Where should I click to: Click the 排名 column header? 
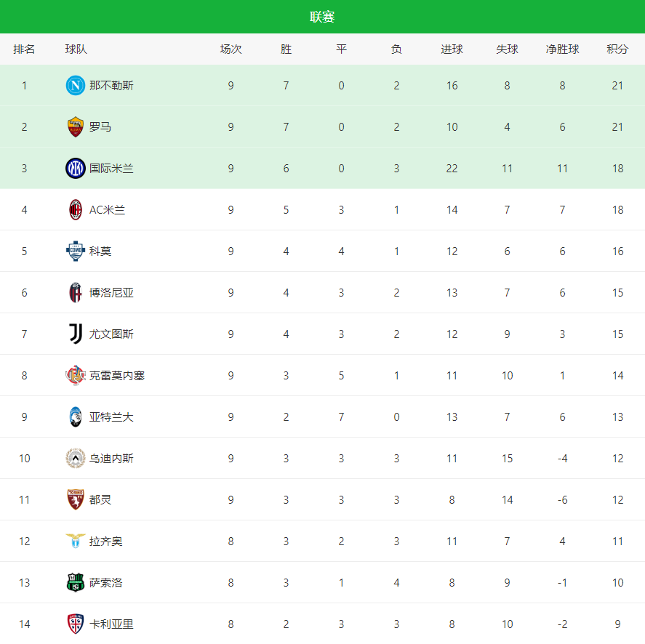[x=24, y=49]
